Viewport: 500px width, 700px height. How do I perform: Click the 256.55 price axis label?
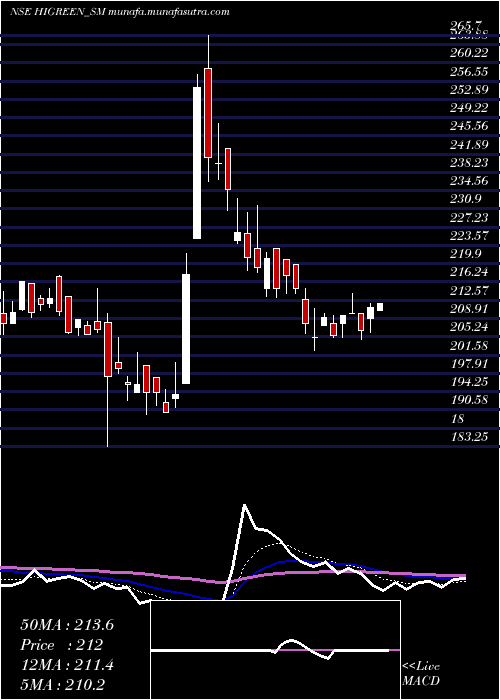471,71
